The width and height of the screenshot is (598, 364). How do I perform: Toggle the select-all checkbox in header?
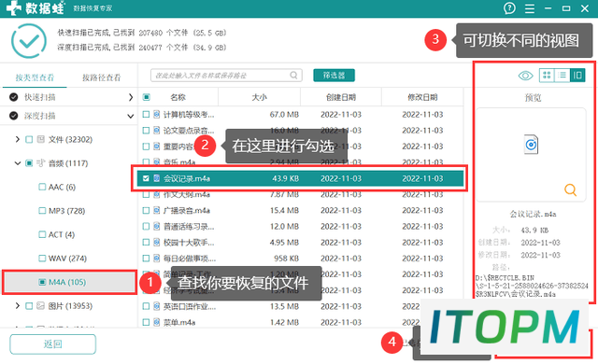click(x=146, y=97)
